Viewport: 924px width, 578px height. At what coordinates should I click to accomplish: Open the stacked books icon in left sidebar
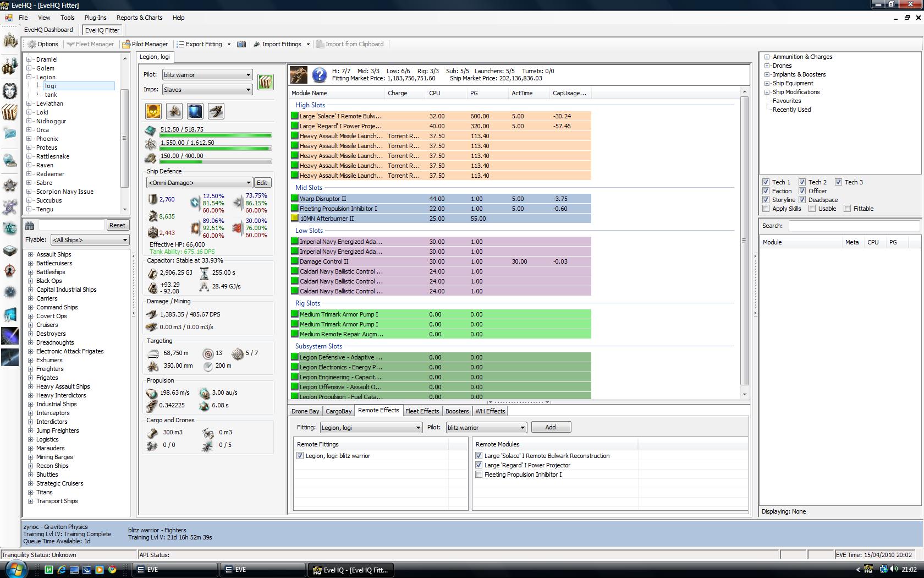[x=10, y=112]
